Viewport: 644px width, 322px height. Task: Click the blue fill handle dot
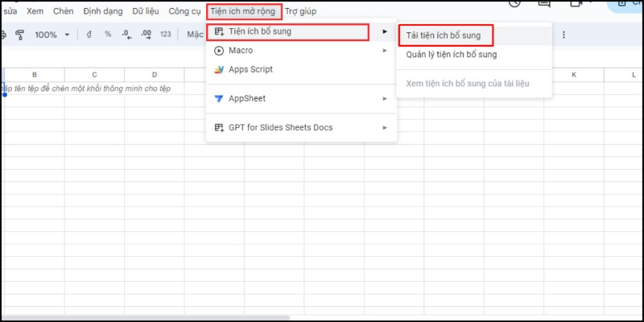click(5, 94)
